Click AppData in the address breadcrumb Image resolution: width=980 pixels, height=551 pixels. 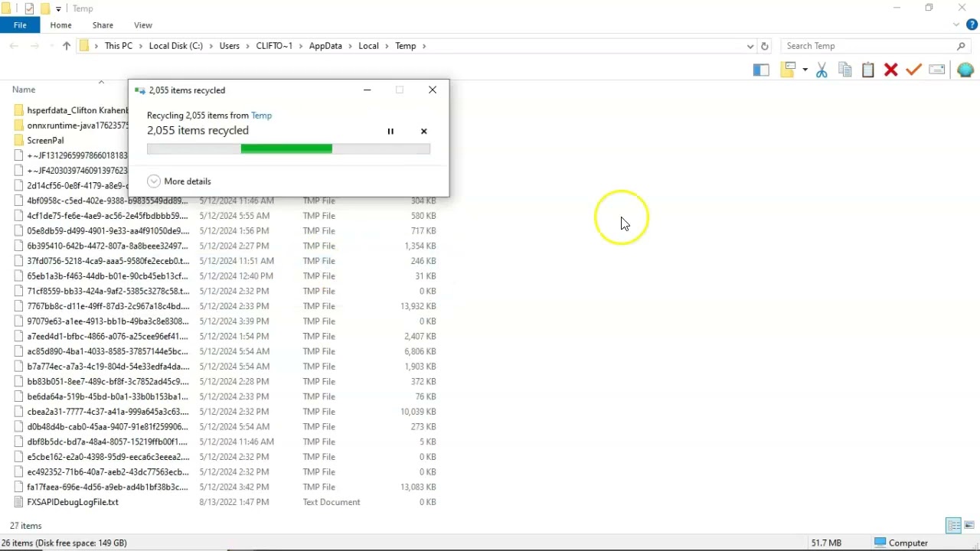click(x=325, y=46)
